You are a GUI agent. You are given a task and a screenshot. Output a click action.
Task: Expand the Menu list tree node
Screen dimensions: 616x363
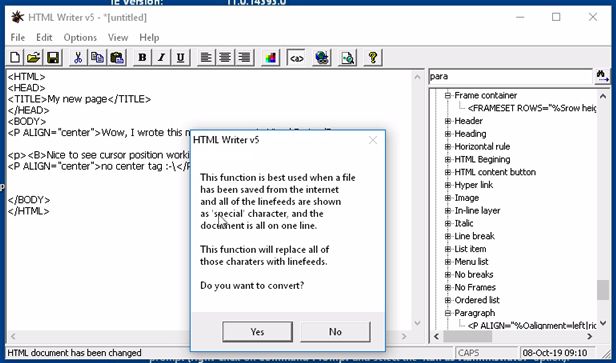point(447,262)
